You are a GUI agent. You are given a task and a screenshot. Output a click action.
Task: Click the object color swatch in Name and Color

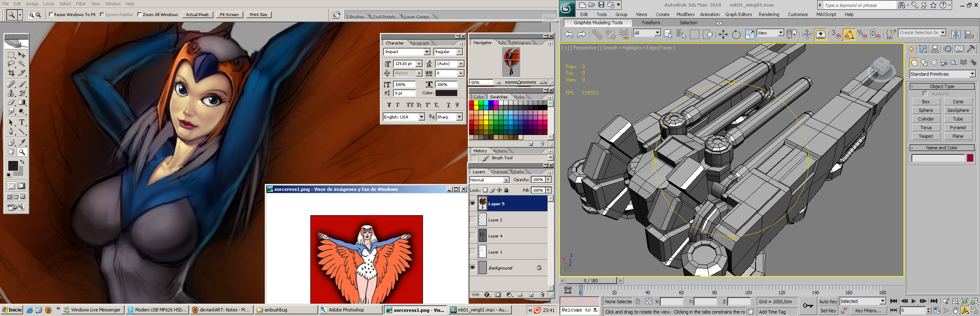970,158
